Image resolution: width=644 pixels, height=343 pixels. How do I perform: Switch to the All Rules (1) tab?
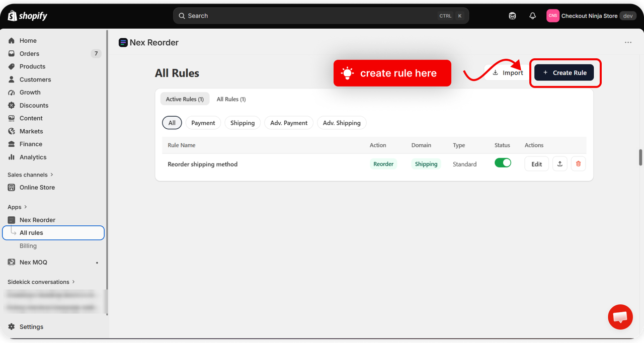point(231,99)
